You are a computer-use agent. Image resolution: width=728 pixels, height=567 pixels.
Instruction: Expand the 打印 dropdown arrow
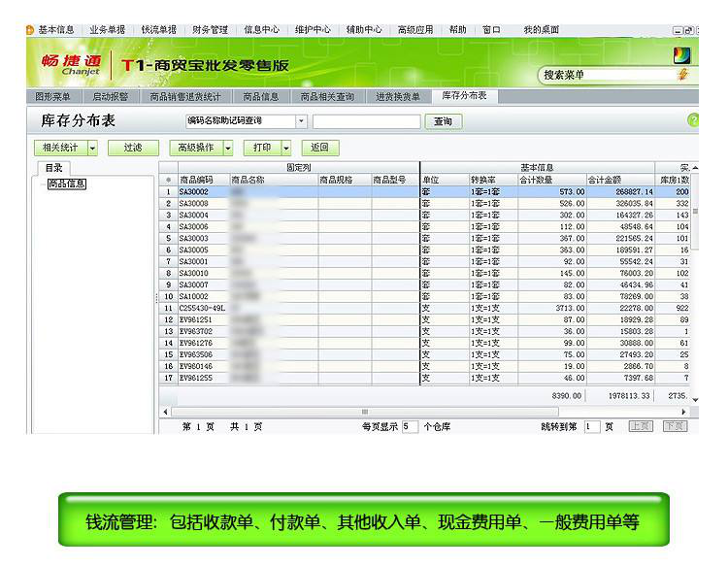(287, 148)
